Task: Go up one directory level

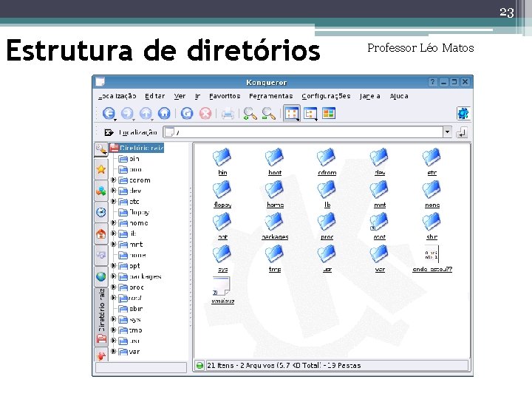Action: point(146,113)
